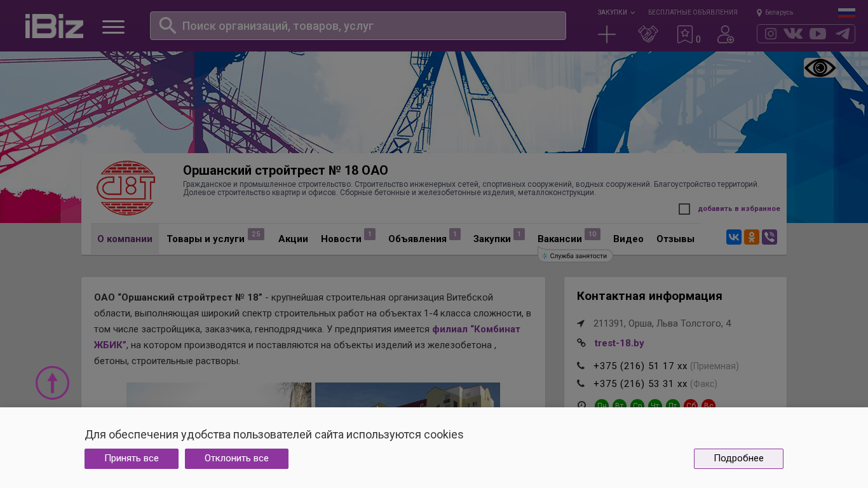Open favorites bookmark star icon
Screen dimensions: 868x488
point(685,34)
